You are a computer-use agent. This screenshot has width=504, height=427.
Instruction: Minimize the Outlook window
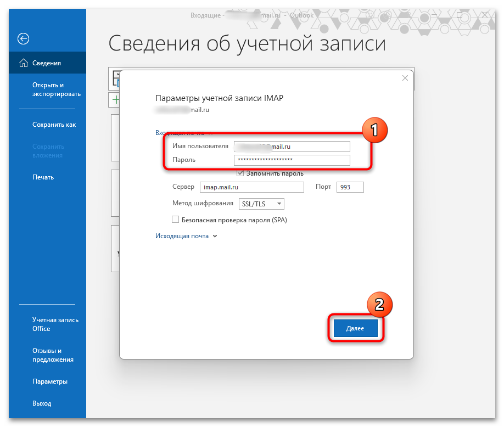tap(434, 15)
